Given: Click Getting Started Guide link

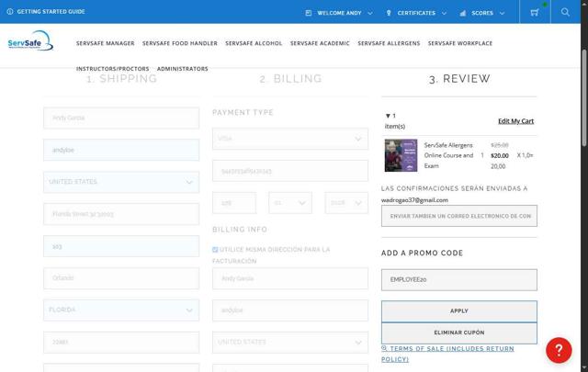Looking at the screenshot, I should pos(51,12).
